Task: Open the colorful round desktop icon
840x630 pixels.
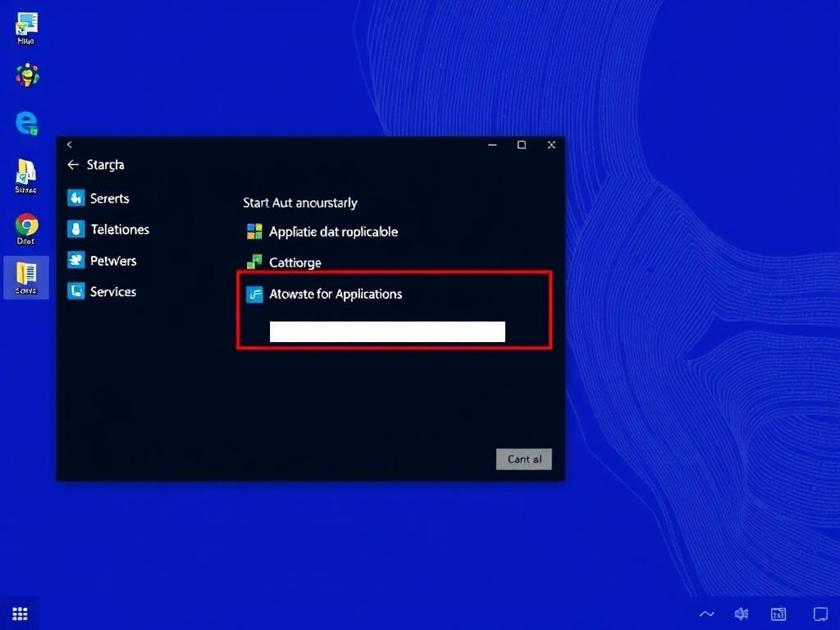Action: point(26,75)
